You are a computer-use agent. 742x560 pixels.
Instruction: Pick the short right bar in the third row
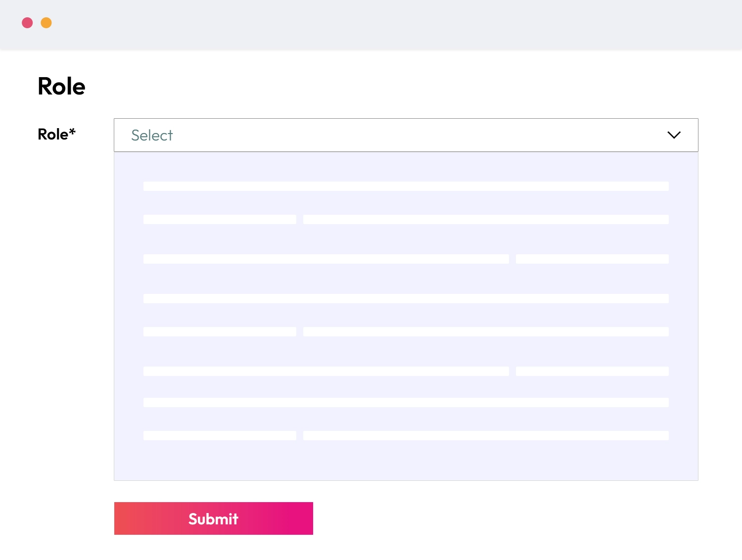click(592, 259)
